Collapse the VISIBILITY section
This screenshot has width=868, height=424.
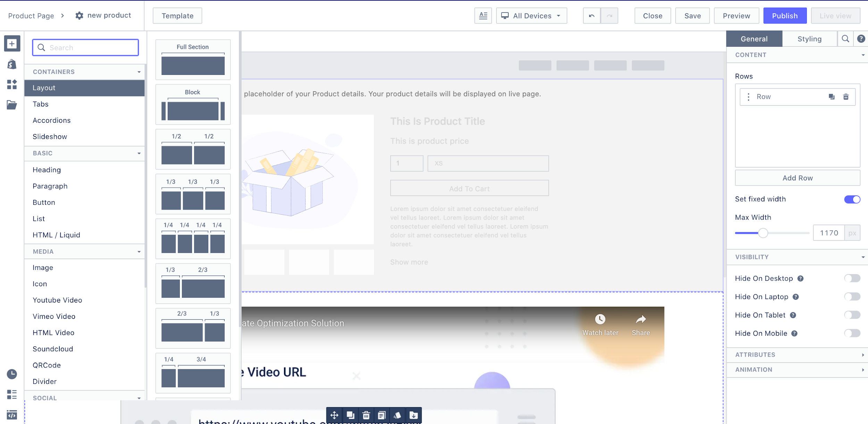[x=797, y=257]
